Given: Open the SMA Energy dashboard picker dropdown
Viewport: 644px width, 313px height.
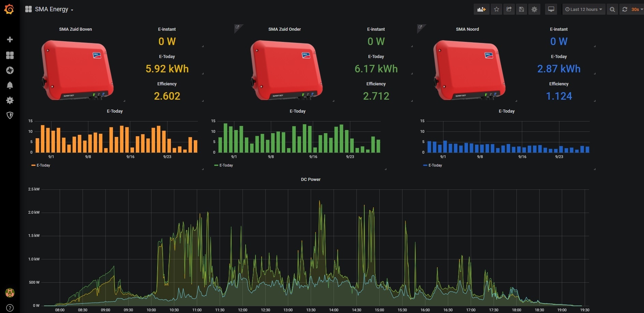Looking at the screenshot, I should pyautogui.click(x=49, y=9).
